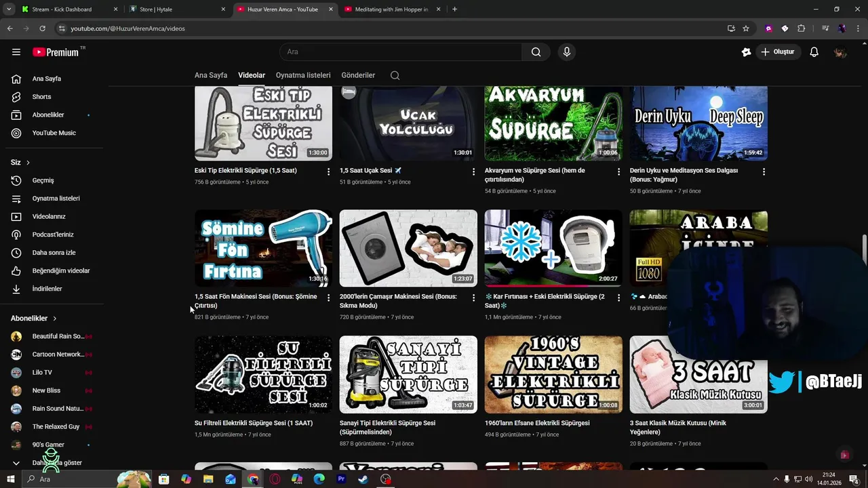The height and width of the screenshot is (488, 868).
Task: Click the install app icon in address bar
Action: pos(731,28)
